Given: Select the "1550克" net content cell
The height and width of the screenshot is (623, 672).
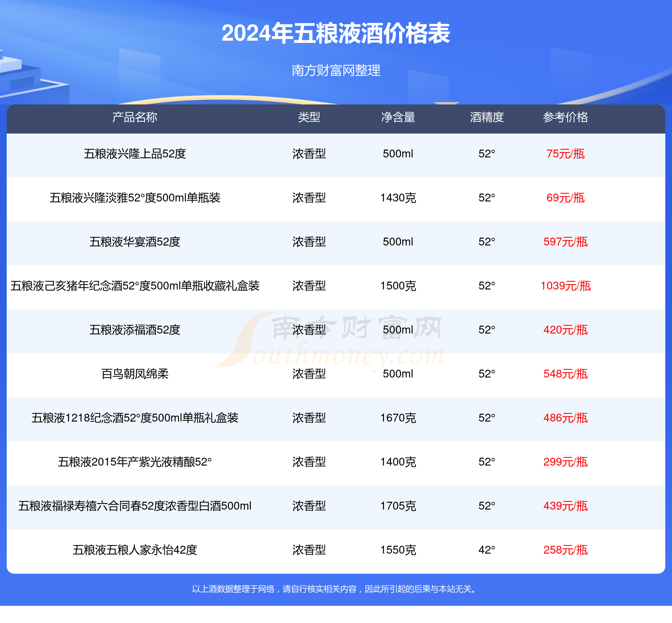Looking at the screenshot, I should [x=398, y=550].
